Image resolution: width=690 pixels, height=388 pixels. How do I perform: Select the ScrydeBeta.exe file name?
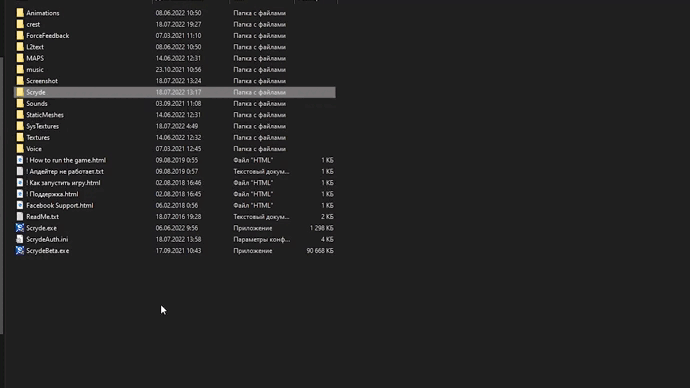[48, 251]
